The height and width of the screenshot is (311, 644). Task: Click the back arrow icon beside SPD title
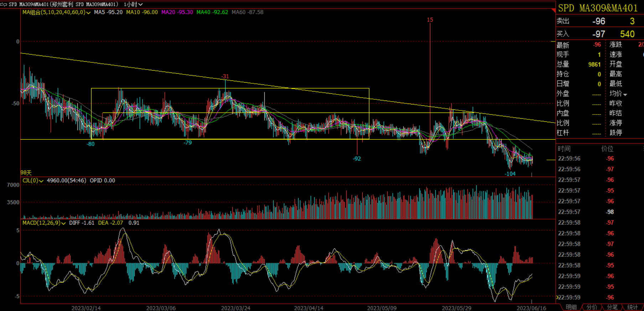pyautogui.click(x=4, y=4)
